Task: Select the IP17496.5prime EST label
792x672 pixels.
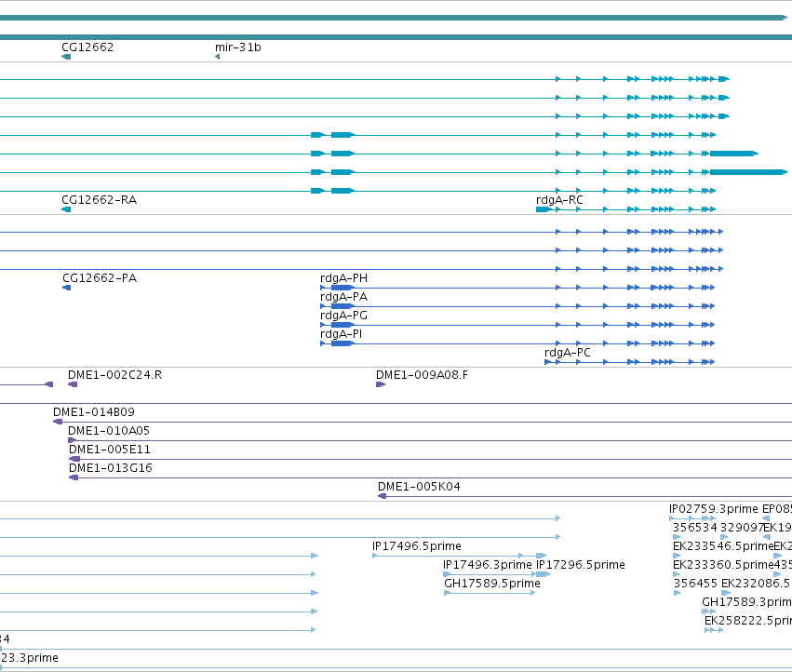Action: pyautogui.click(x=417, y=546)
